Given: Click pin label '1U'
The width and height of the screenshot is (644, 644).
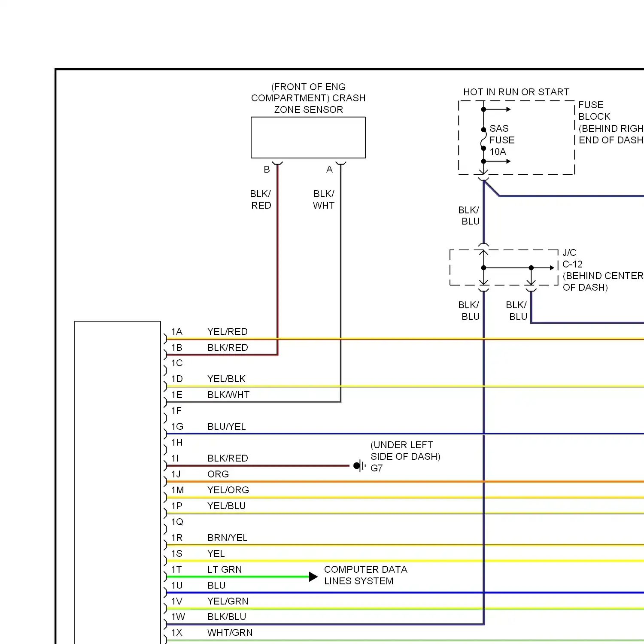Looking at the screenshot, I should [177, 586].
